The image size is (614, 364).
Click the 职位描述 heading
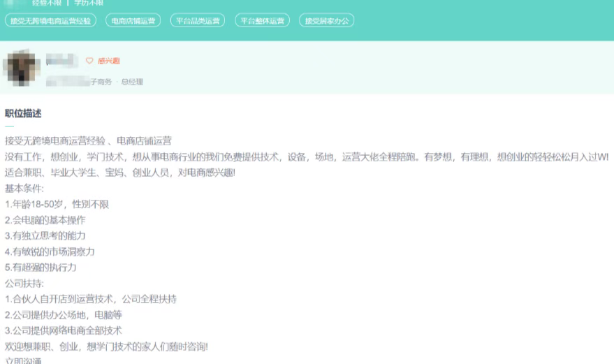[x=23, y=114]
